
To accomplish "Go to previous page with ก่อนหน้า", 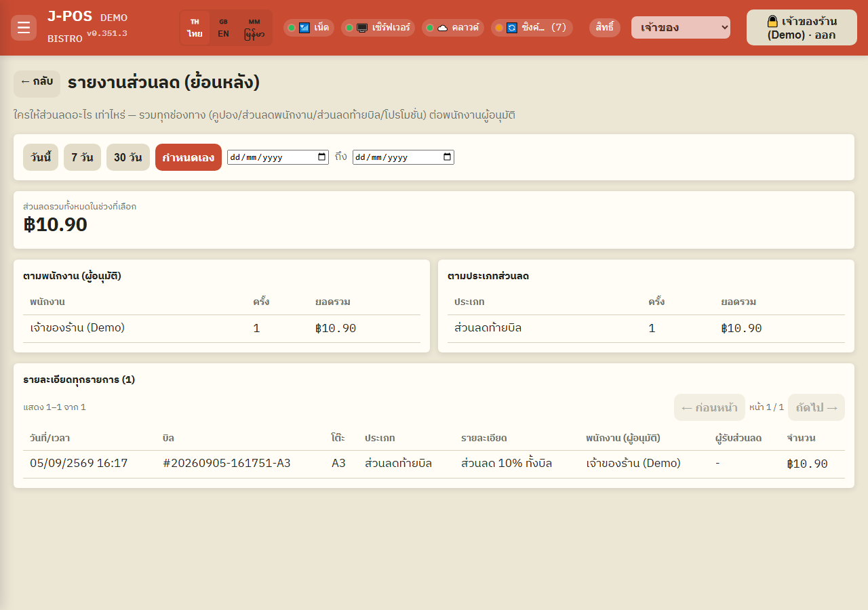I will [x=709, y=407].
